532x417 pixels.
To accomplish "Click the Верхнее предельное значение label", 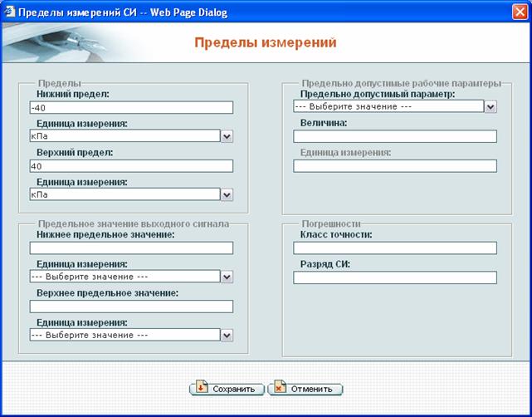I will [108, 293].
